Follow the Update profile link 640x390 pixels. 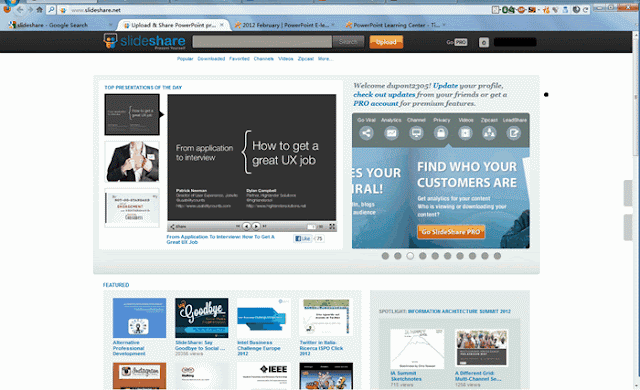click(x=445, y=86)
